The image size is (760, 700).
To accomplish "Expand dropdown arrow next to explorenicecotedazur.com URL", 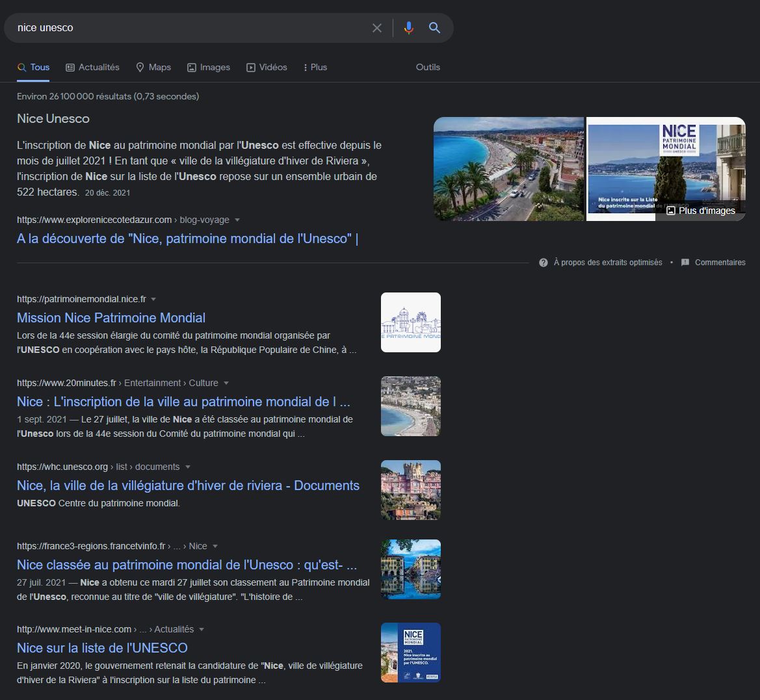I will [237, 220].
